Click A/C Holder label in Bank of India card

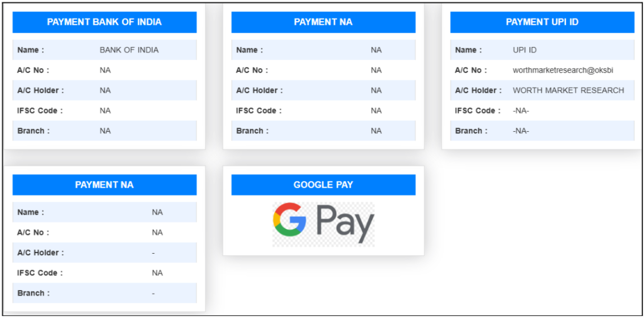coord(41,90)
